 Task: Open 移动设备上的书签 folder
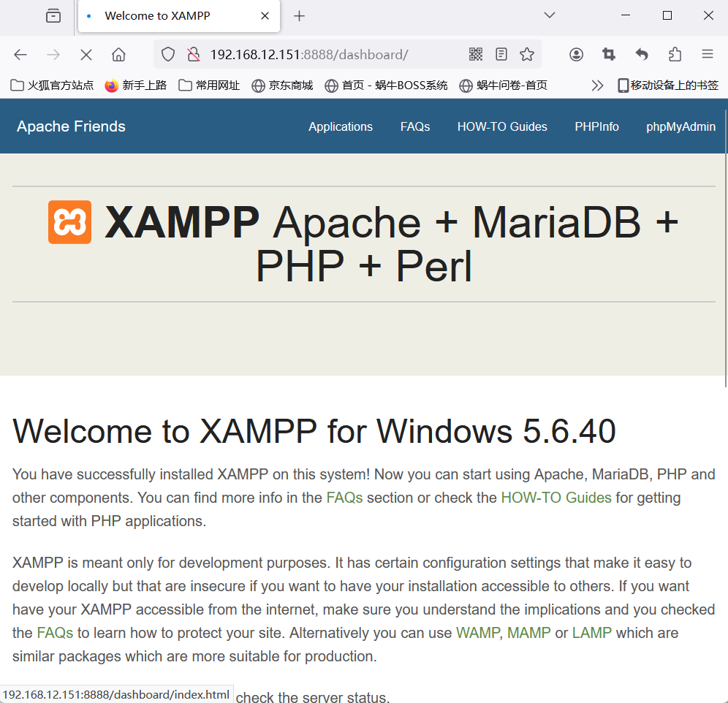(x=668, y=85)
